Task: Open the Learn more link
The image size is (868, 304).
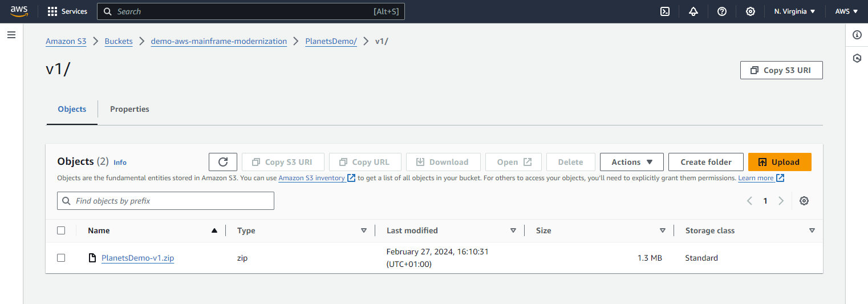Action: (761, 178)
